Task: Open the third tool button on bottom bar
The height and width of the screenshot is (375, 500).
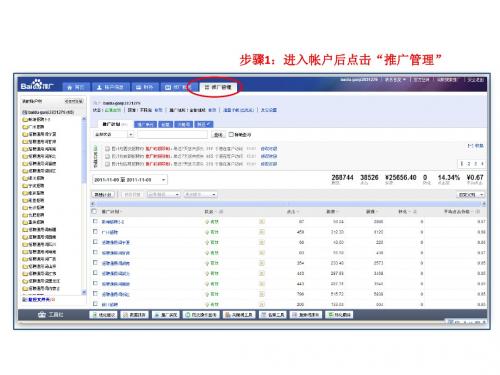Action: [x=166, y=315]
